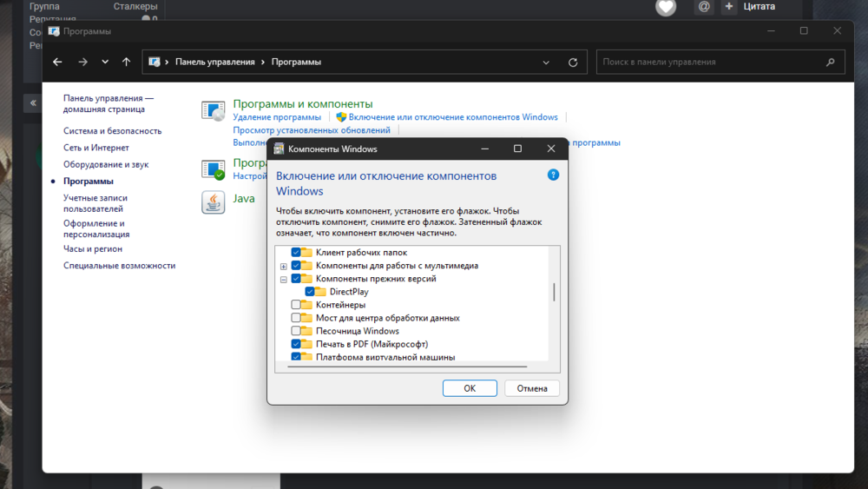
Task: Open the recent locations chevron
Action: tap(105, 62)
